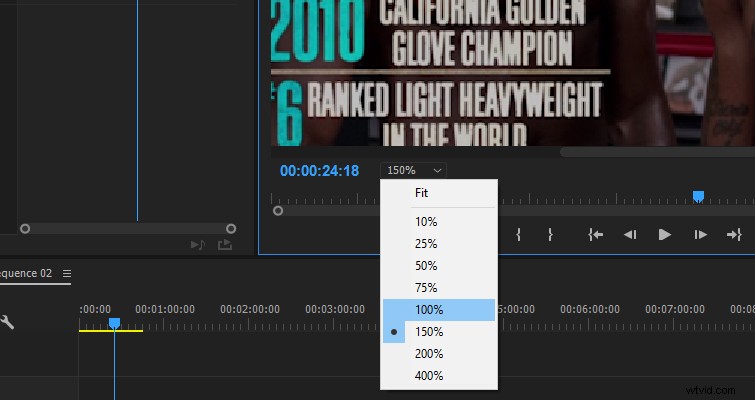This screenshot has height=400, width=755.
Task: Go to In point
Action: pyautogui.click(x=596, y=234)
